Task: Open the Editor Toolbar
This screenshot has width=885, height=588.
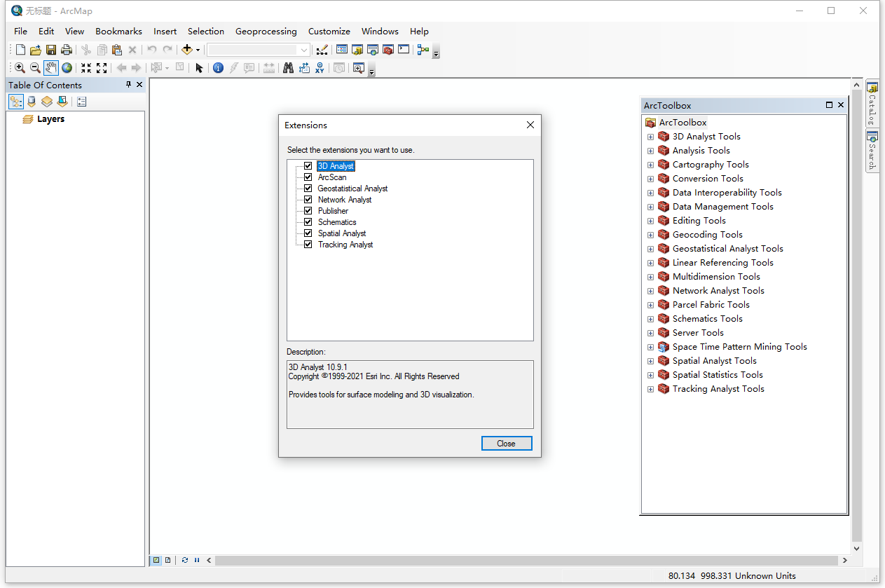Action: tap(322, 50)
